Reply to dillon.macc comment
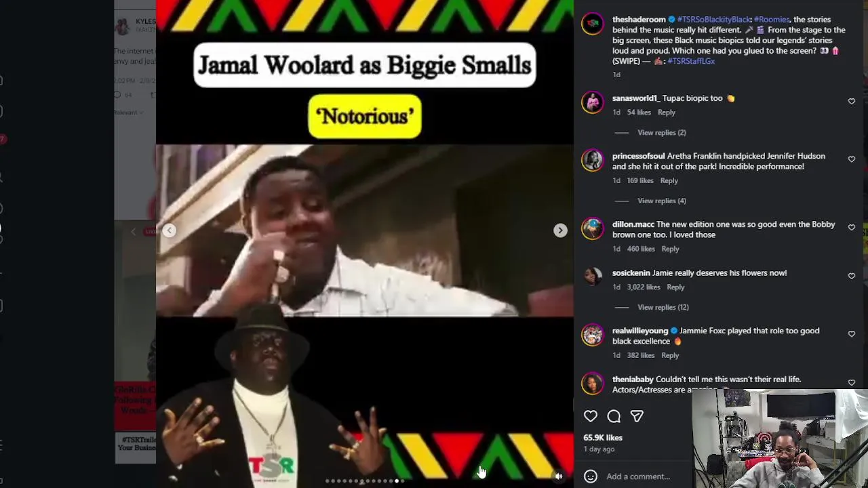Screen dimensions: 868x488 tap(670, 249)
